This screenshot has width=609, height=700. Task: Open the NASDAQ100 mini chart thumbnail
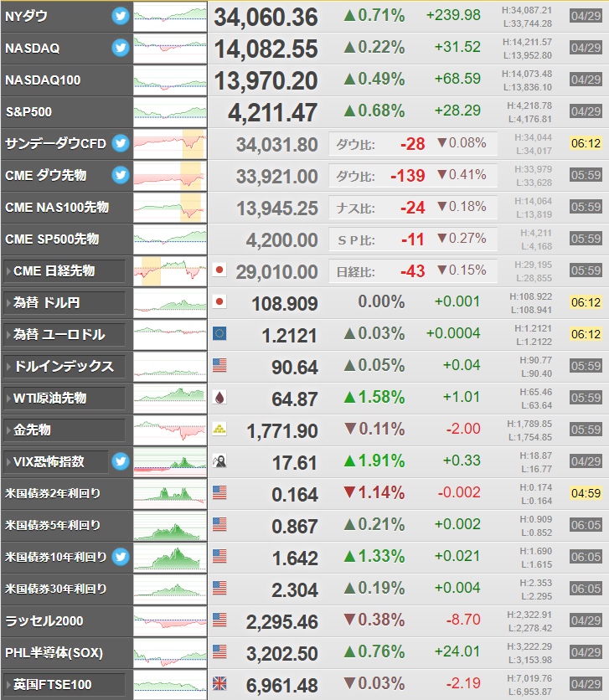170,80
